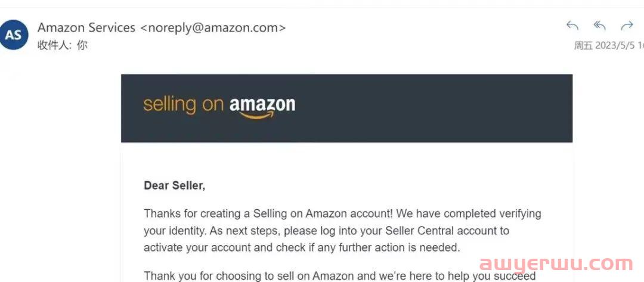Click the "Dear Seller," greeting
Image resolution: width=644 pixels, height=282 pixels.
point(174,185)
